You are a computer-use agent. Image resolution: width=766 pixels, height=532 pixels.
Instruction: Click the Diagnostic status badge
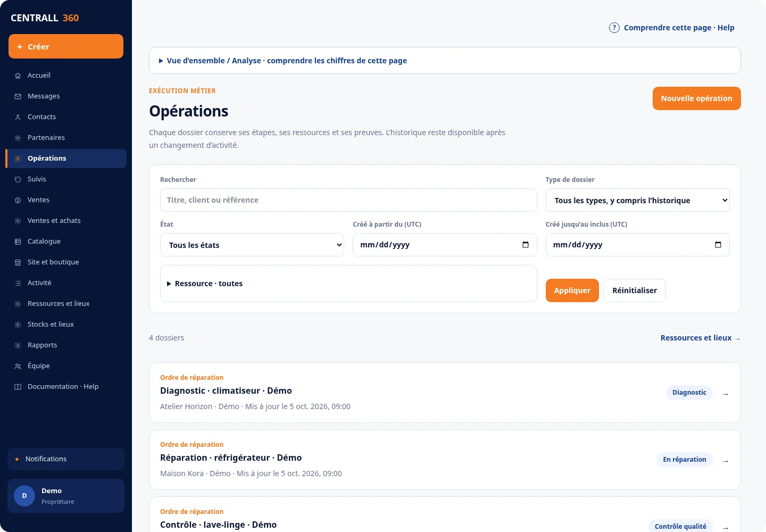click(x=689, y=393)
